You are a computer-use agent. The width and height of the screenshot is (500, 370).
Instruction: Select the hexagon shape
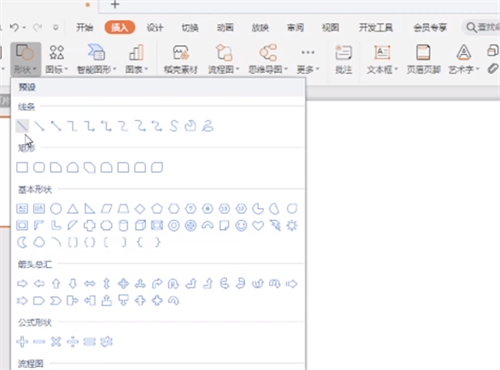coord(174,209)
